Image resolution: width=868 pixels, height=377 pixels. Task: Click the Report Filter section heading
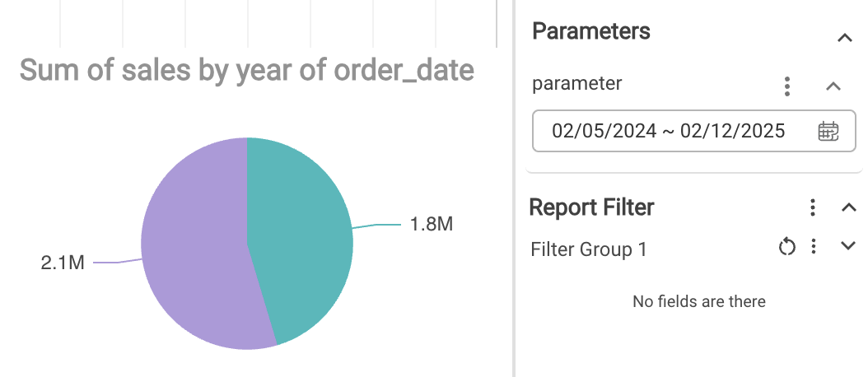(x=591, y=207)
